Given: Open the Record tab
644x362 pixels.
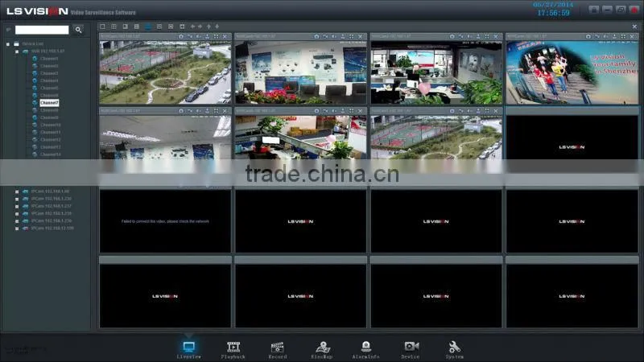Looking at the screenshot, I should click(278, 350).
